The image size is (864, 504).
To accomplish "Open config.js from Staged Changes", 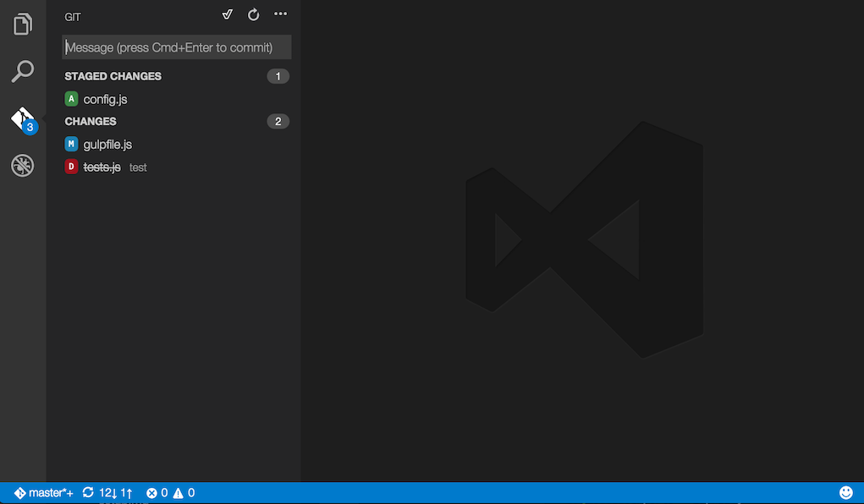I will click(x=104, y=99).
